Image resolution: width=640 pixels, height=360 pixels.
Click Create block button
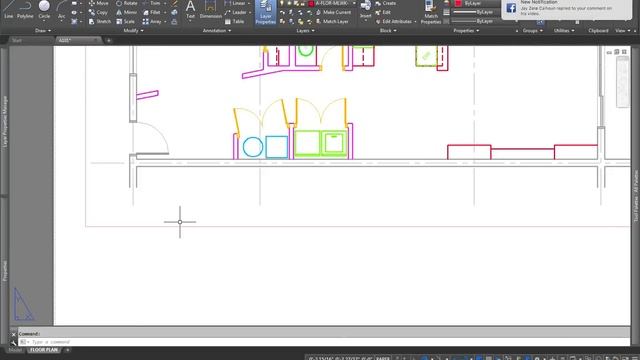(x=386, y=3)
